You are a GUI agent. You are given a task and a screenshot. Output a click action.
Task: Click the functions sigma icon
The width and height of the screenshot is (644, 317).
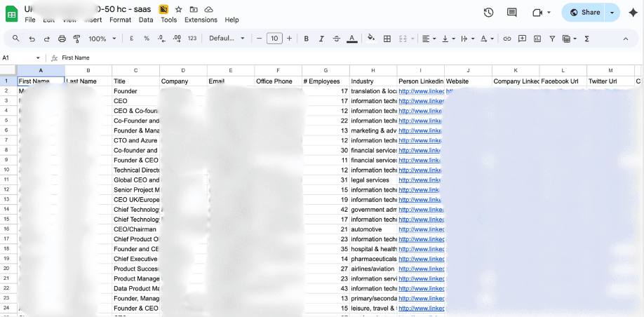point(587,39)
